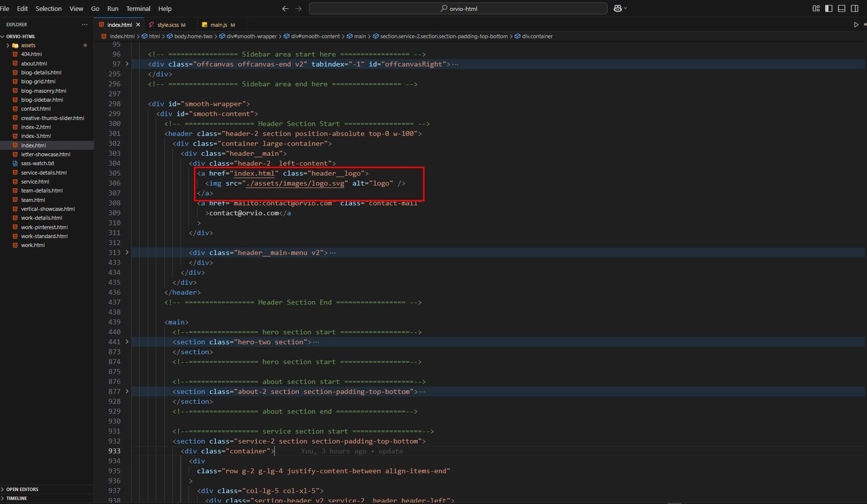Go back with the left arrow
Screen dimensions: 867x504
pos(285,8)
